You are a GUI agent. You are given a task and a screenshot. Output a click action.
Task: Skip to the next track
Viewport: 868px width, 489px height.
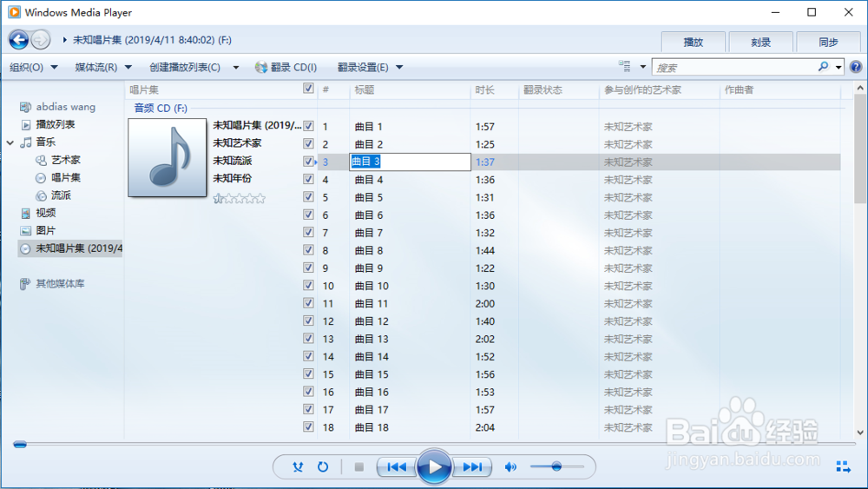click(x=472, y=466)
